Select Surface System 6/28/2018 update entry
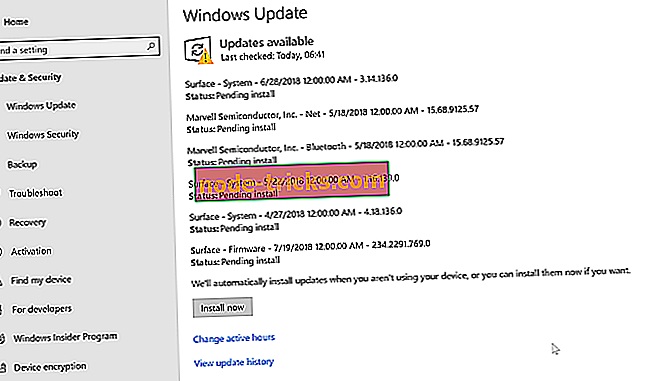645x381 pixels. pyautogui.click(x=291, y=87)
